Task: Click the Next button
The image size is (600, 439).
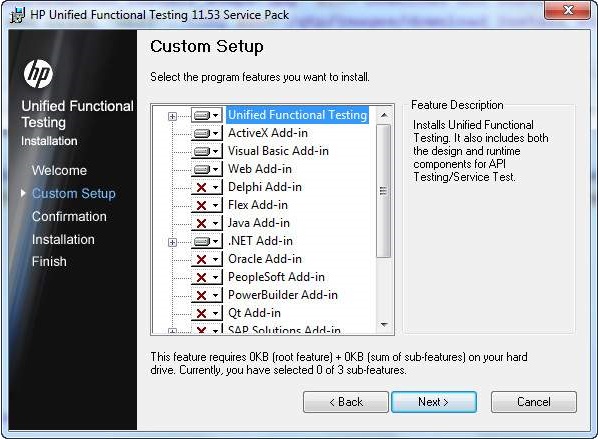Action: click(x=433, y=402)
